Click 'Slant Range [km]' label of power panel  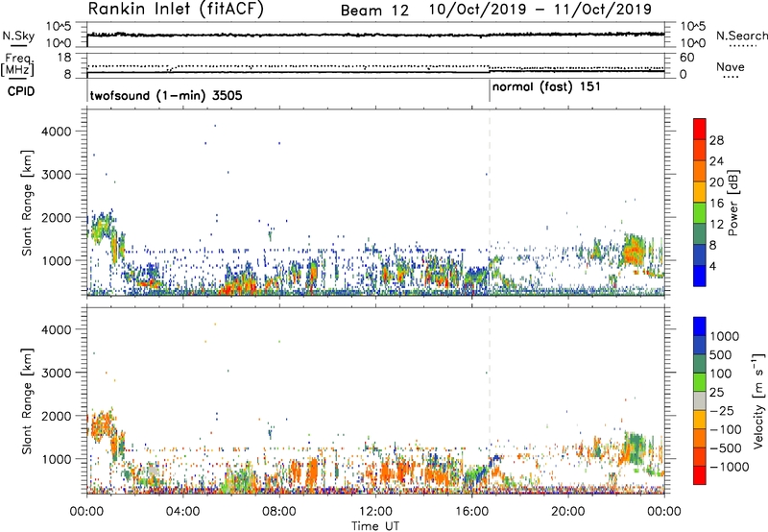pyautogui.click(x=27, y=203)
